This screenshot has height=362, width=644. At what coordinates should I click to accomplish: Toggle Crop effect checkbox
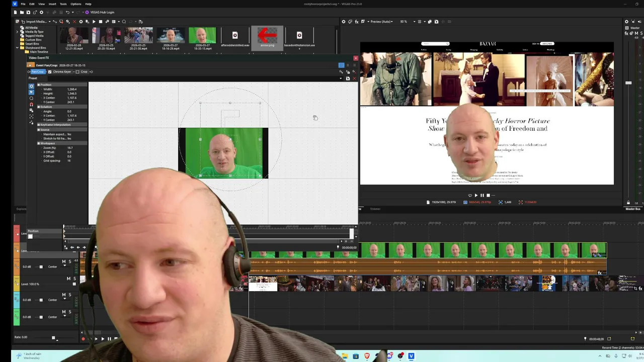click(77, 71)
